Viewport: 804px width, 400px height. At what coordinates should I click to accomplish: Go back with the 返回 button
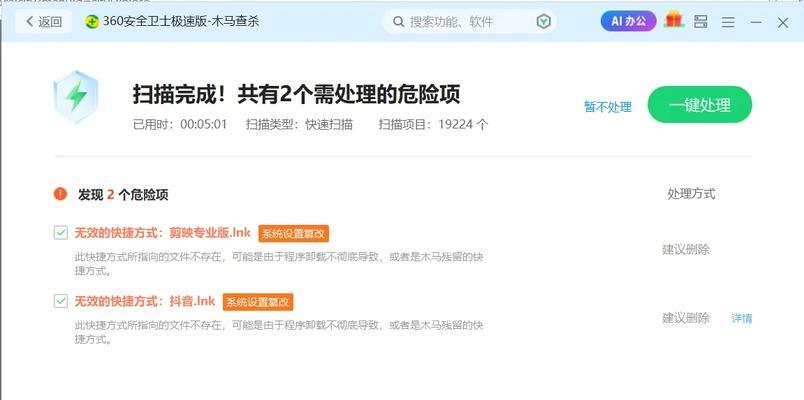tap(43, 22)
